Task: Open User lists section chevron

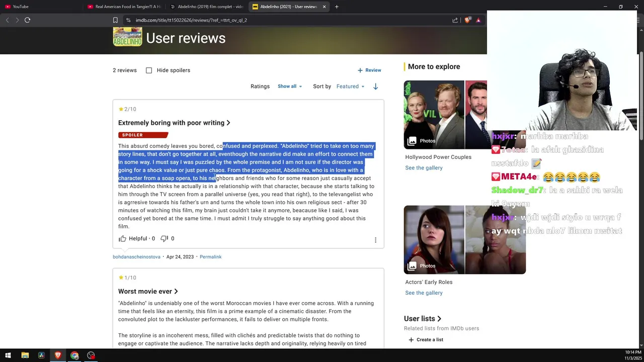Action: [x=439, y=319]
